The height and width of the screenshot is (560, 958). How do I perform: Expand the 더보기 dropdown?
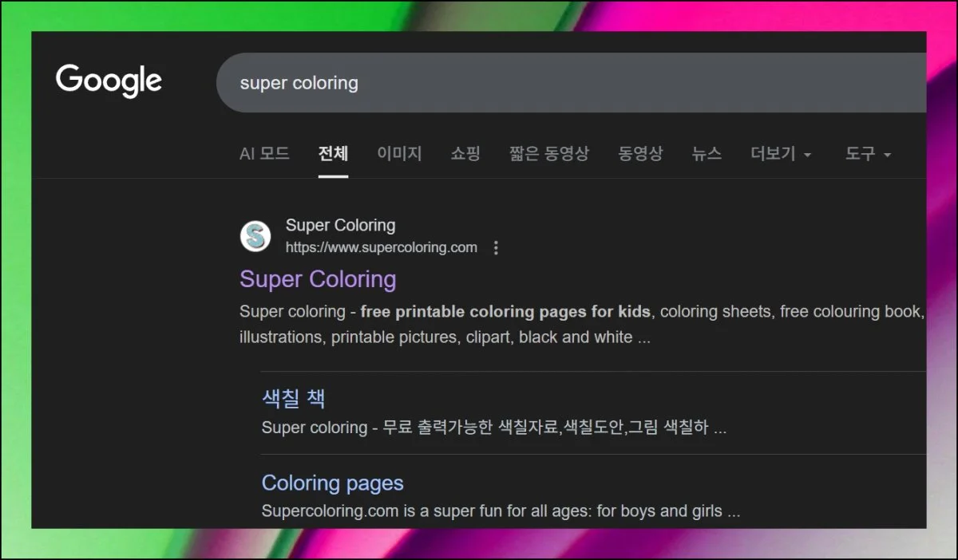[x=781, y=154]
